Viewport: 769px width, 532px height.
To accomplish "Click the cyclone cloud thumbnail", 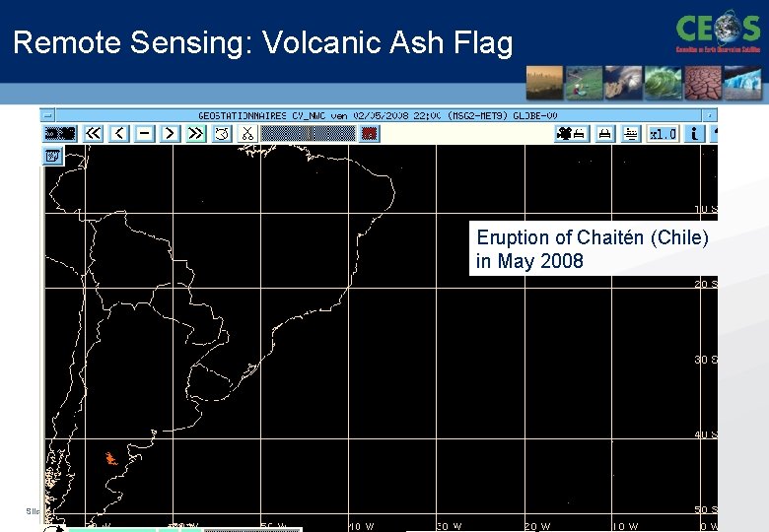I will tap(623, 83).
